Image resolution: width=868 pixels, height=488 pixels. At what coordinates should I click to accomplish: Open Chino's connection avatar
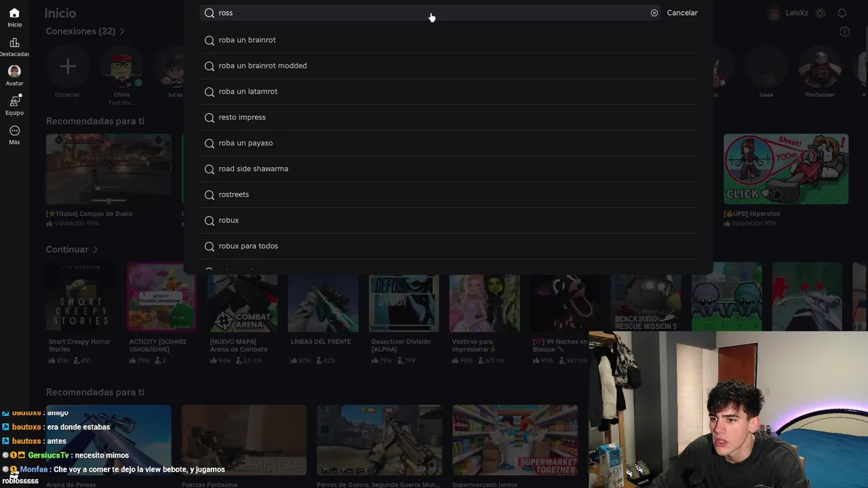[x=121, y=66]
